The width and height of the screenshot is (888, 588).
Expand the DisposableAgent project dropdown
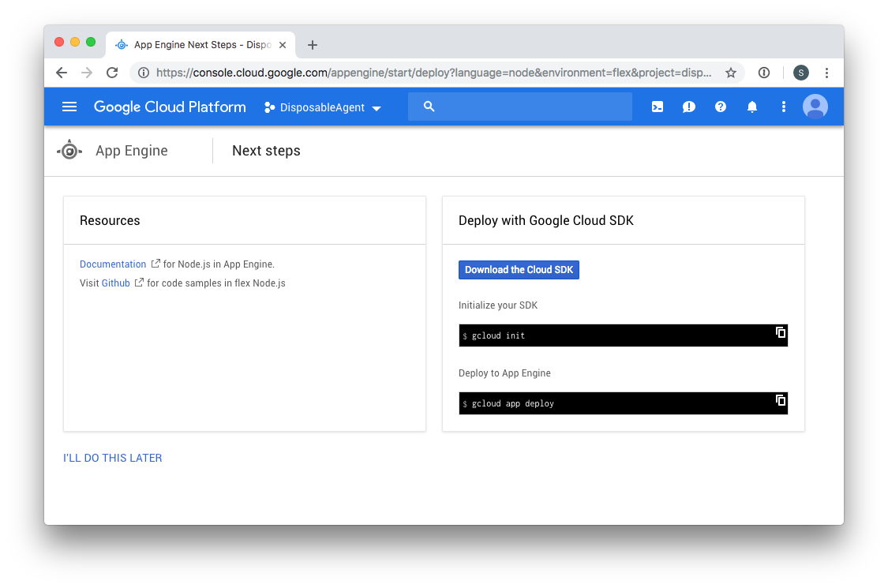click(323, 107)
